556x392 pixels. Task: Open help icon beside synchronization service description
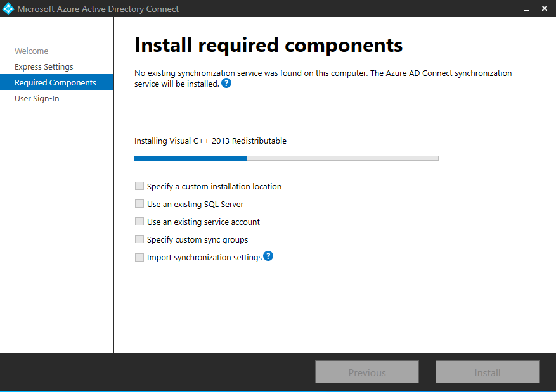(226, 84)
